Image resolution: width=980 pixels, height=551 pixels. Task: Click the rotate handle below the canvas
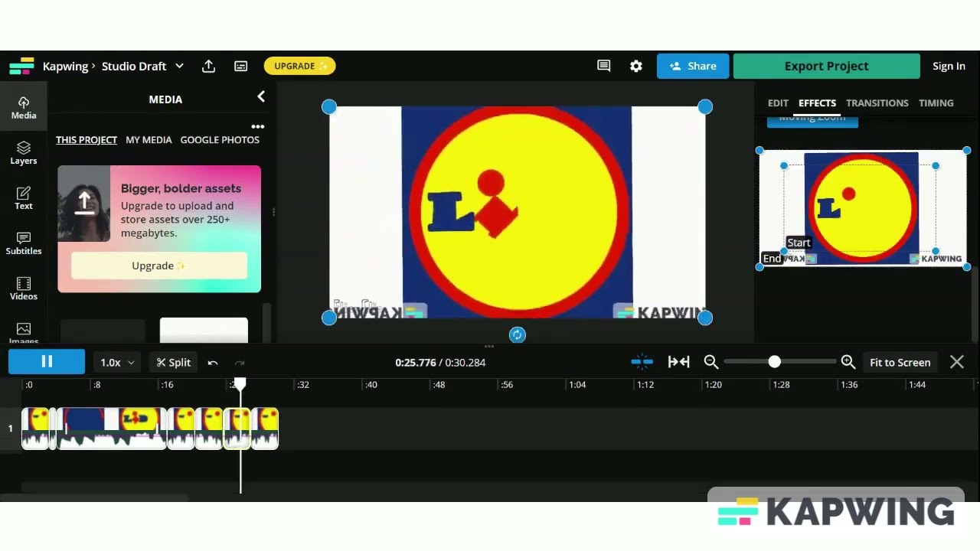tap(518, 334)
